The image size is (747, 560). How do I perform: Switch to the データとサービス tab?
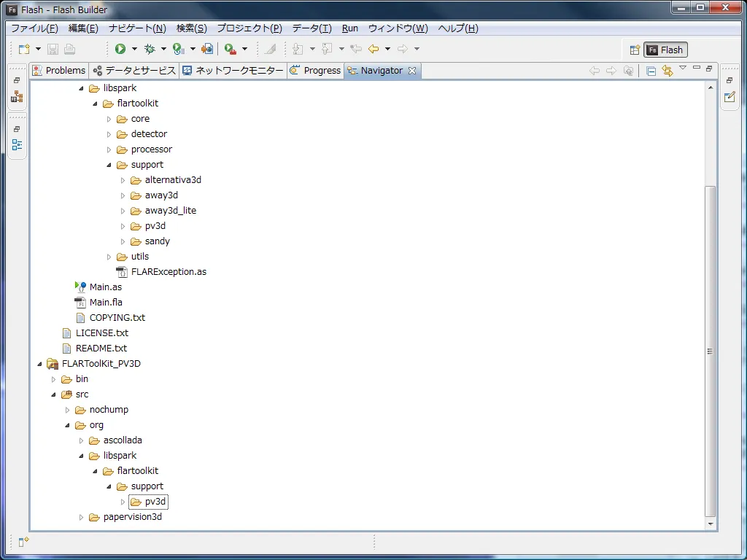pyautogui.click(x=134, y=71)
